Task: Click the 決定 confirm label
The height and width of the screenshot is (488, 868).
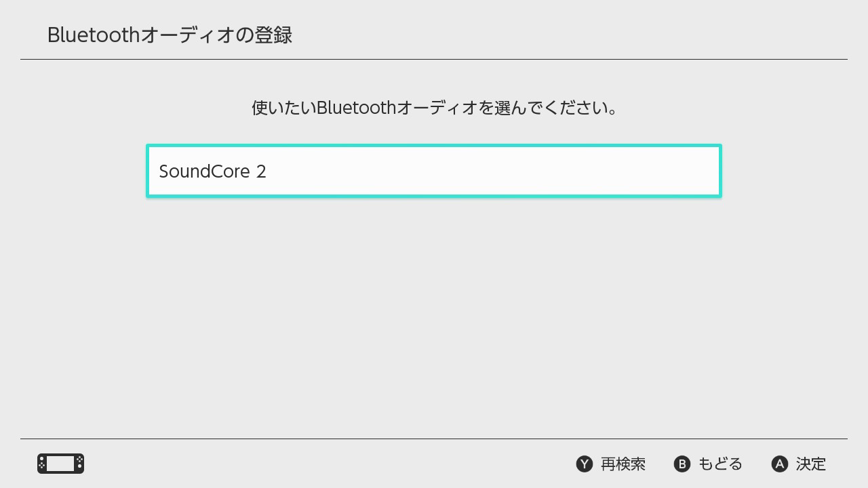Action: tap(810, 464)
